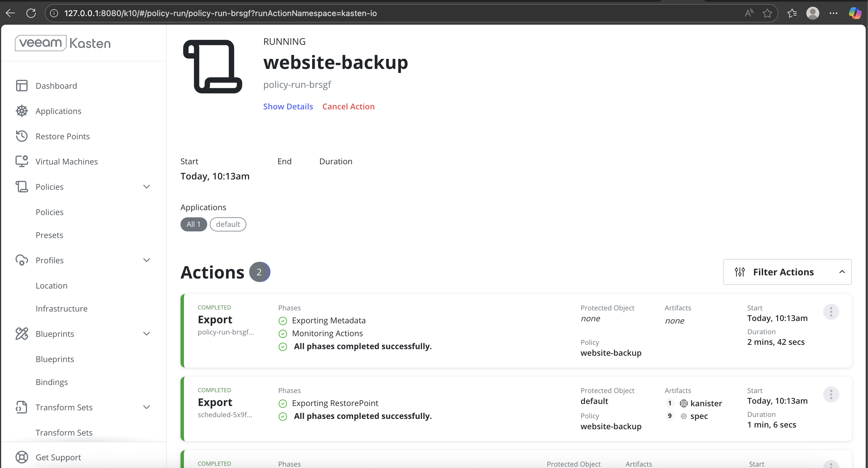Collapse the Policies sidebar section chevron
The height and width of the screenshot is (468, 868).
click(x=146, y=187)
